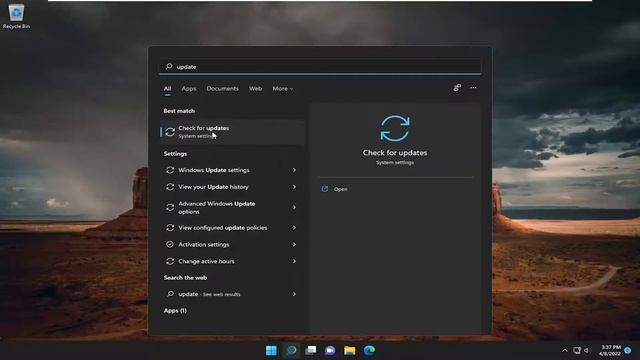Viewport: 640px width, 360px height.
Task: Click the search icon beside web result 'update'
Action: 170,294
